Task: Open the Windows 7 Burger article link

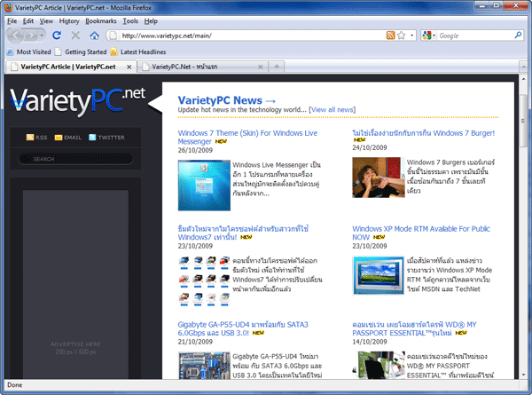Action: click(424, 133)
